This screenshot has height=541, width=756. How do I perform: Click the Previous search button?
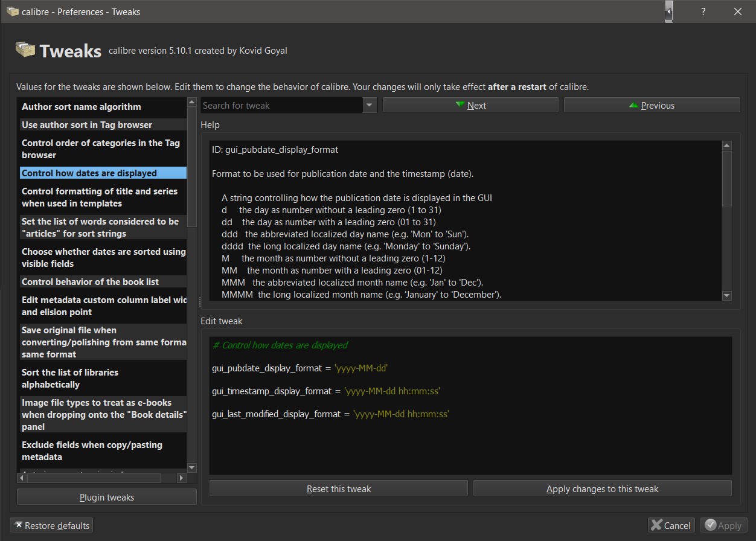pos(652,105)
